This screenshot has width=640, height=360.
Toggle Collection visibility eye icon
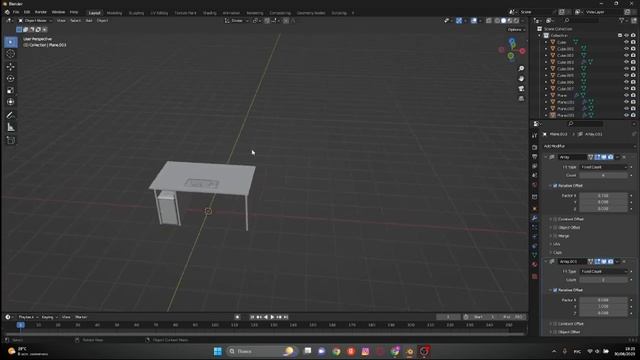point(627,36)
